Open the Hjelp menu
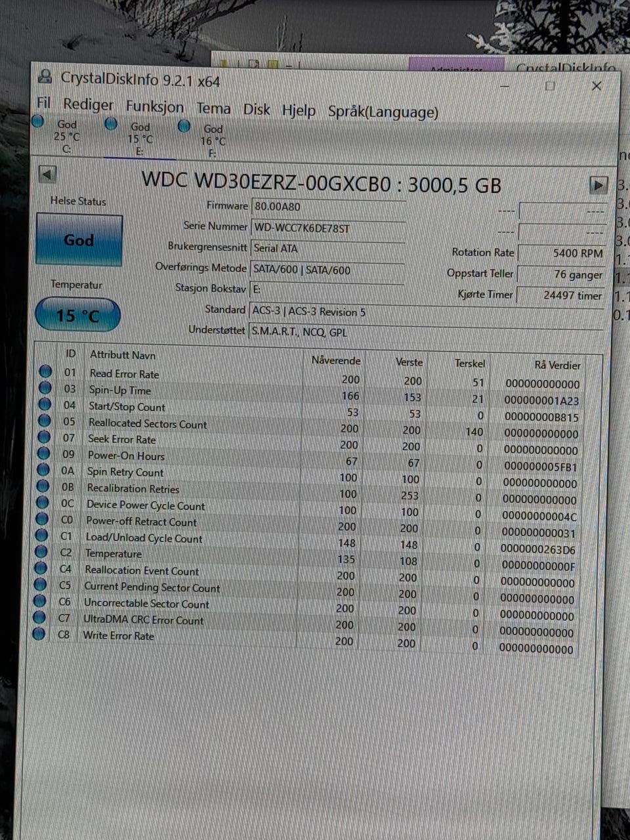 [299, 111]
